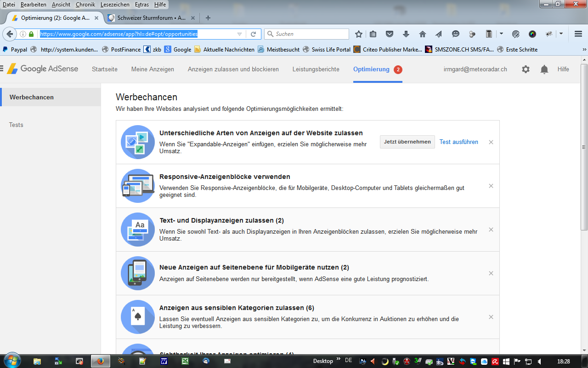Bookmark this page with star icon
588x368 pixels.
359,34
